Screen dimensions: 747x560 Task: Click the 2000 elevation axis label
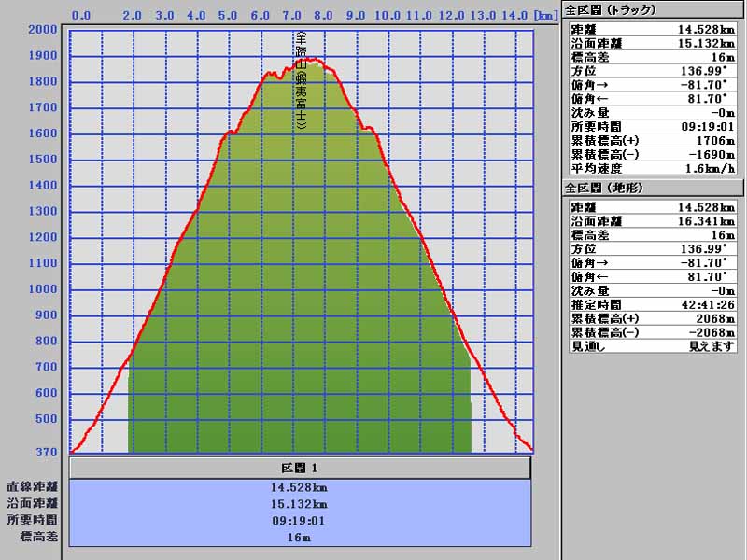click(42, 30)
